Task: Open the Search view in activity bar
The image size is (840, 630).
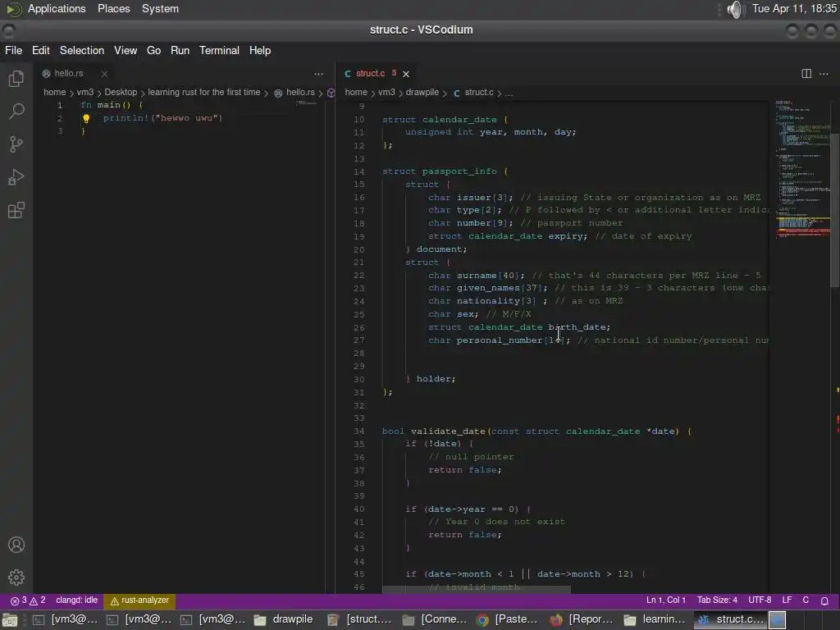Action: tap(16, 112)
